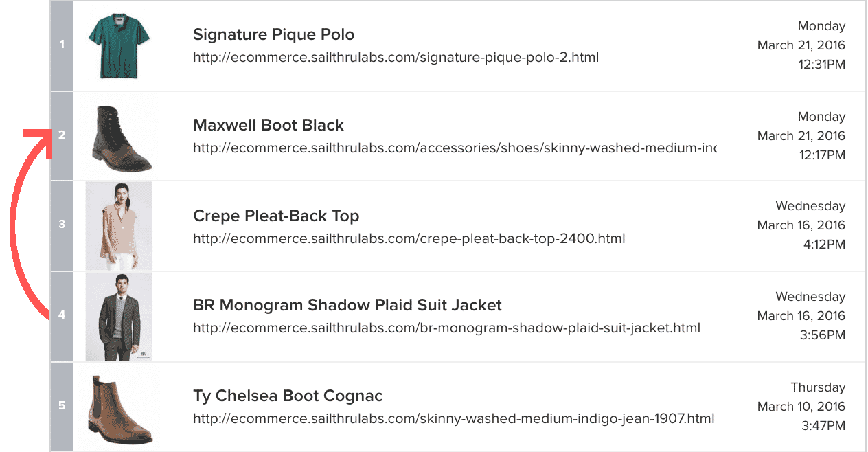The image size is (868, 452).
Task: Click the indigo-jean-1907.html URL
Action: 453,418
